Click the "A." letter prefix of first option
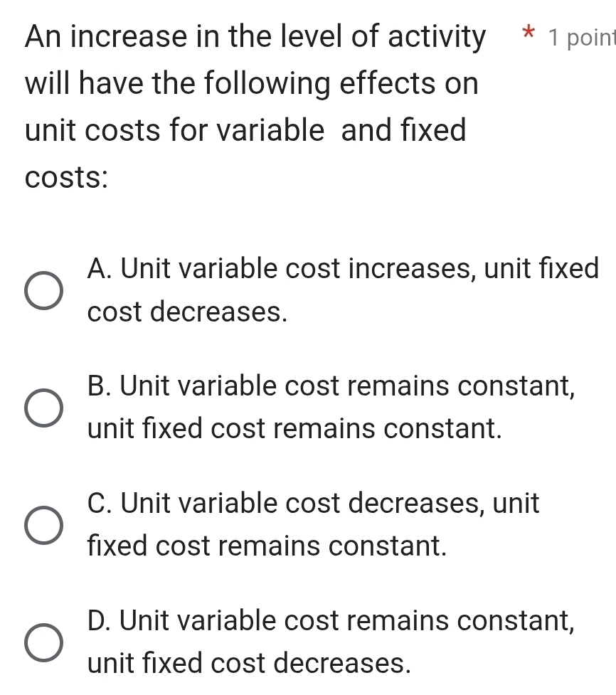The height and width of the screenshot is (695, 616). coord(100,269)
